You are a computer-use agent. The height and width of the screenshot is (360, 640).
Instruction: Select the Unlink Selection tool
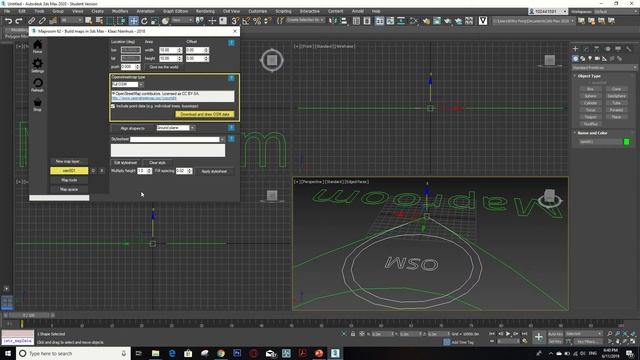tap(42, 20)
